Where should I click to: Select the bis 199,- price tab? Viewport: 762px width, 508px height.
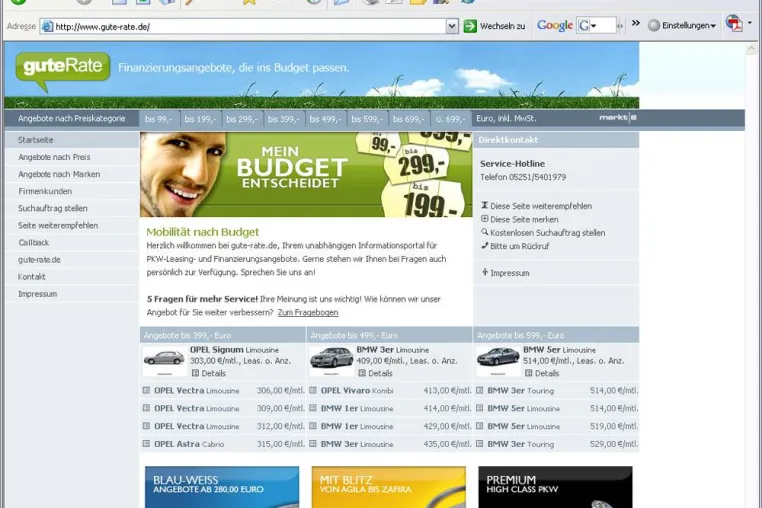click(x=200, y=119)
